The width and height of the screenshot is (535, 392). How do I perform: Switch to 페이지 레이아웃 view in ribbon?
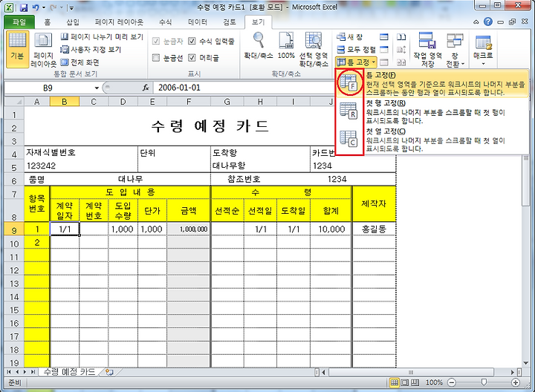[x=43, y=49]
